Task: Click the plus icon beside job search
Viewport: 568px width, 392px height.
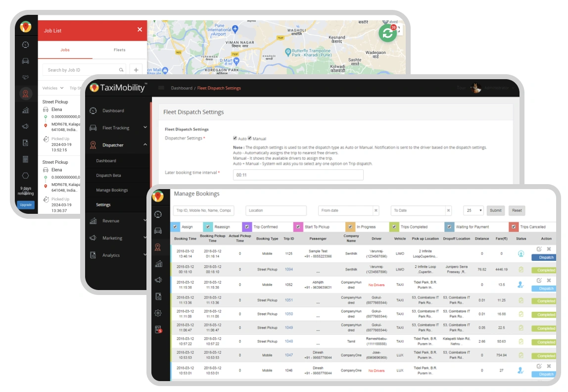Action: pos(136,70)
